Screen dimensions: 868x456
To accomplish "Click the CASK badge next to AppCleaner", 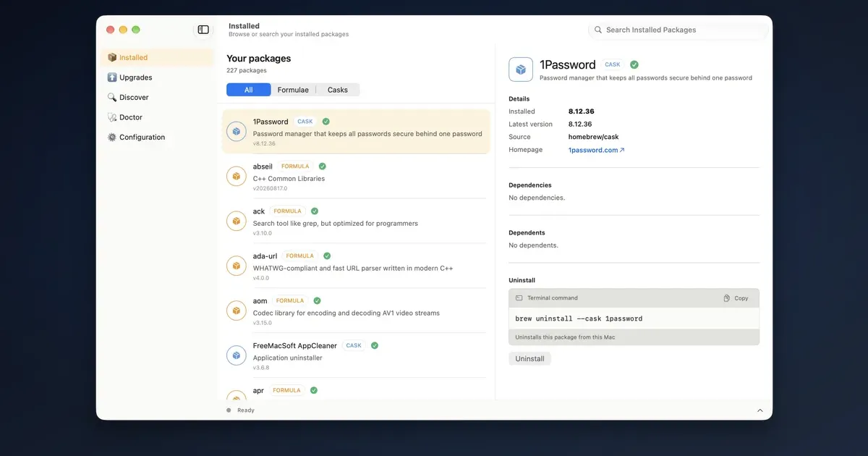I will coord(354,345).
